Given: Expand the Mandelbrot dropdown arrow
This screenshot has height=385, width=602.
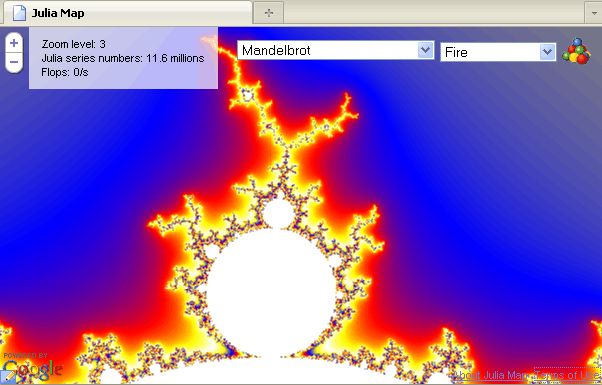Looking at the screenshot, I should pyautogui.click(x=425, y=50).
